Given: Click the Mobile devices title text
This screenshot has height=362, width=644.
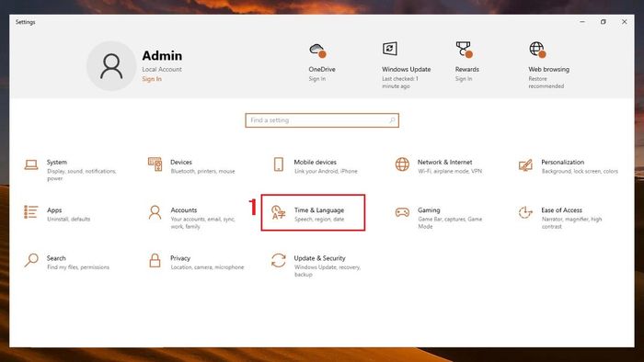Looking at the screenshot, I should tap(315, 162).
